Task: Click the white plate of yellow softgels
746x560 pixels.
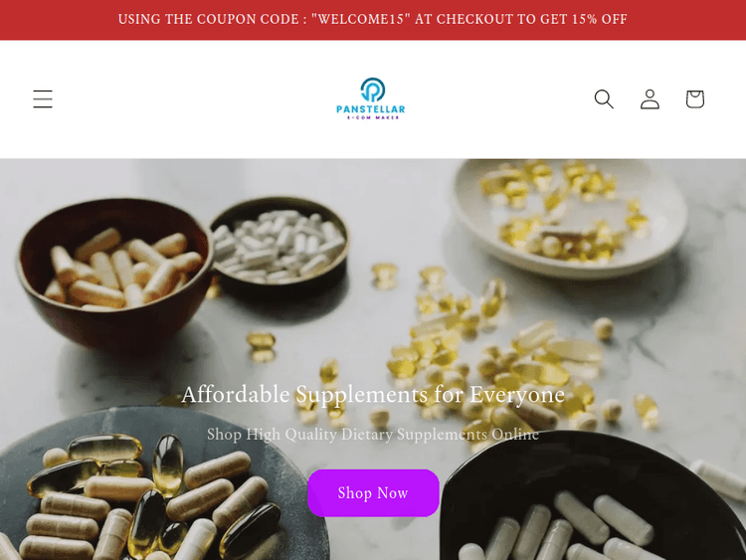Action: point(570,217)
